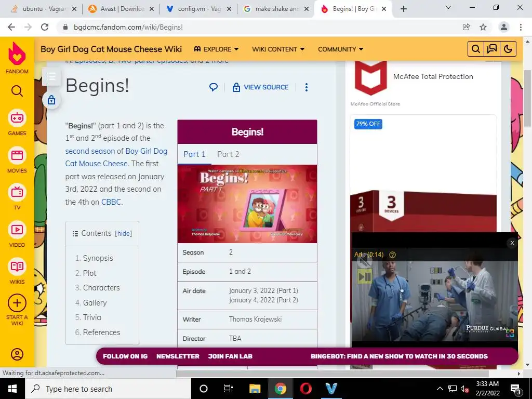Image resolution: width=532 pixels, height=399 pixels.
Task: Open the article comments speech bubble
Action: click(214, 87)
